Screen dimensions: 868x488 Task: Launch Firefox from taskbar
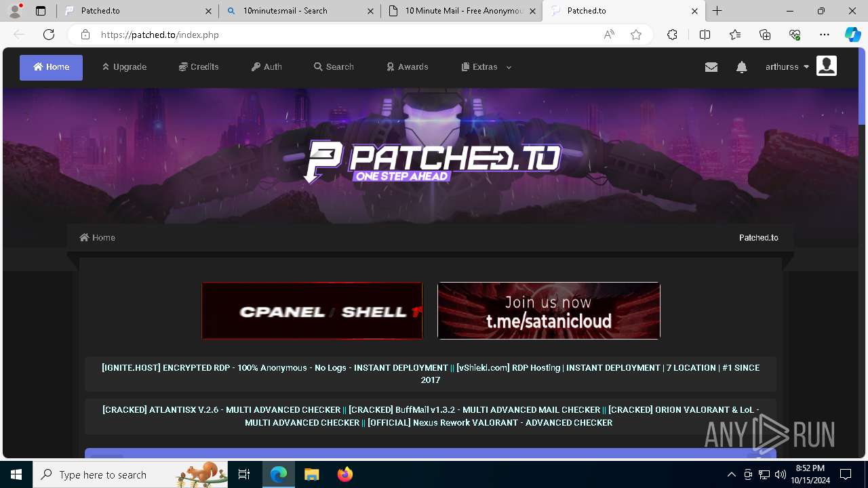coord(345,474)
